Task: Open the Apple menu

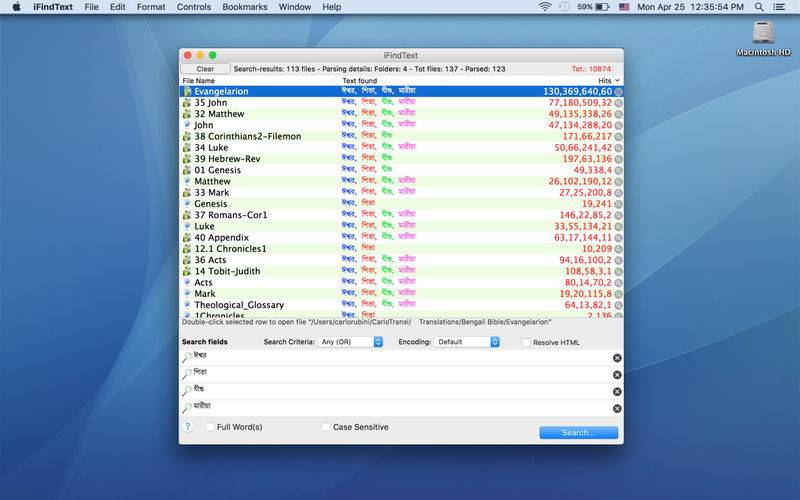Action: [16, 7]
